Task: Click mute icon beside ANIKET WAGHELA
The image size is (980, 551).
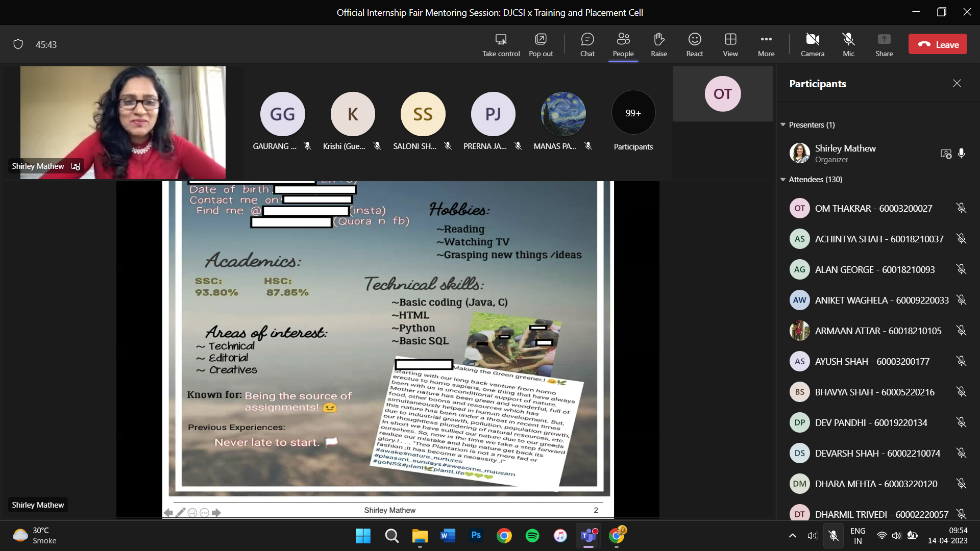Action: coord(962,300)
